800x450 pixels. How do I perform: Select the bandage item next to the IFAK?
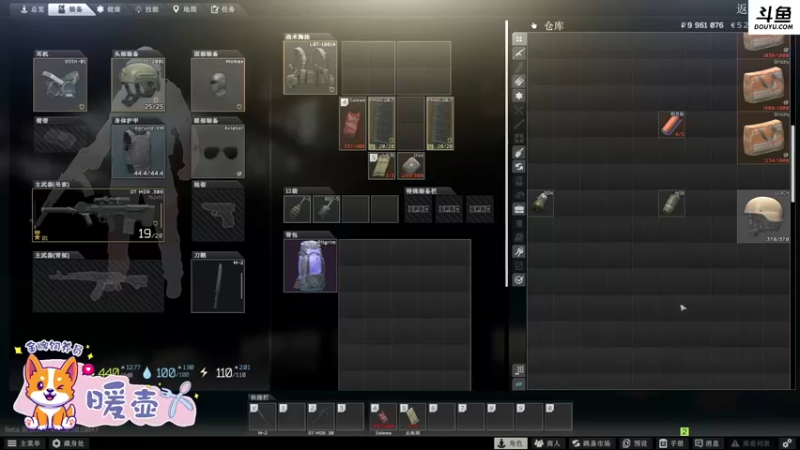pos(382,165)
